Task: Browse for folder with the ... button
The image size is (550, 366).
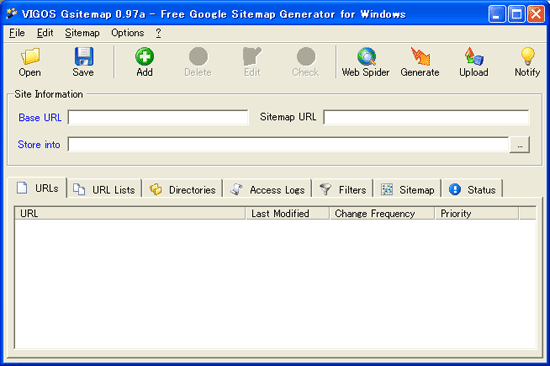Action: click(x=519, y=145)
